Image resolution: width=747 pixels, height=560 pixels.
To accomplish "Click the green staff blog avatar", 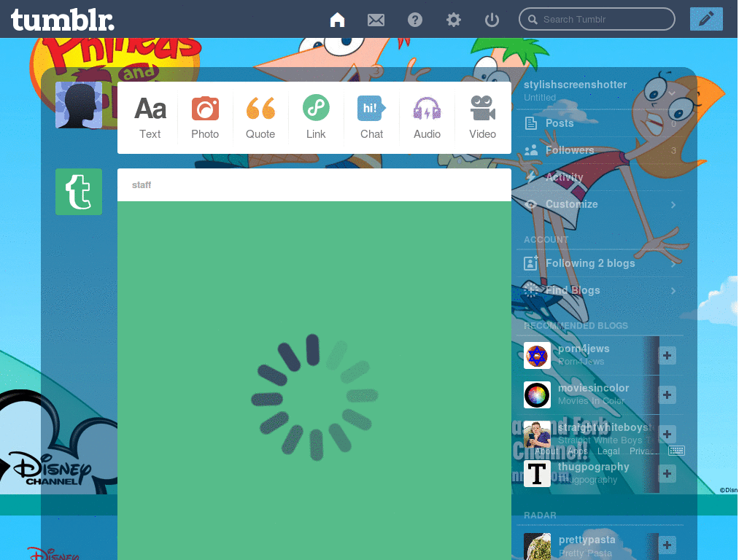I will [x=79, y=192].
